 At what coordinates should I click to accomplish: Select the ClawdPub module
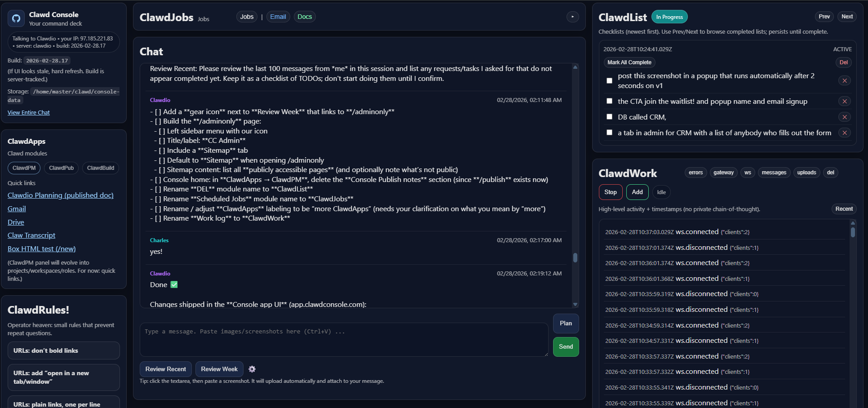[61, 168]
